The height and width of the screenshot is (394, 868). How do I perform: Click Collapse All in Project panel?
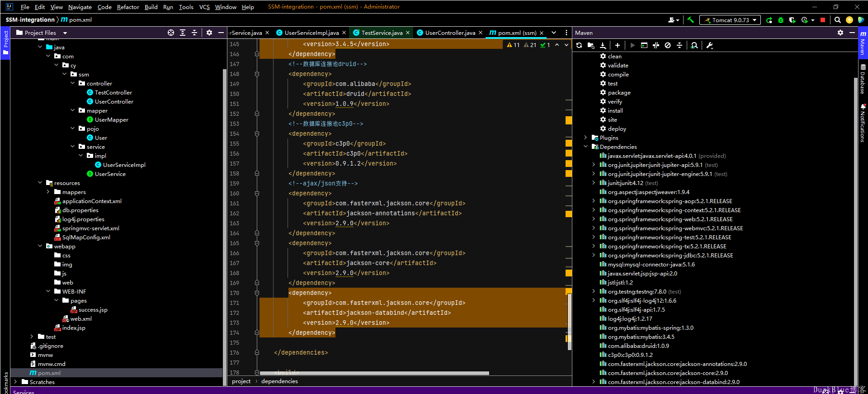pyautogui.click(x=194, y=33)
